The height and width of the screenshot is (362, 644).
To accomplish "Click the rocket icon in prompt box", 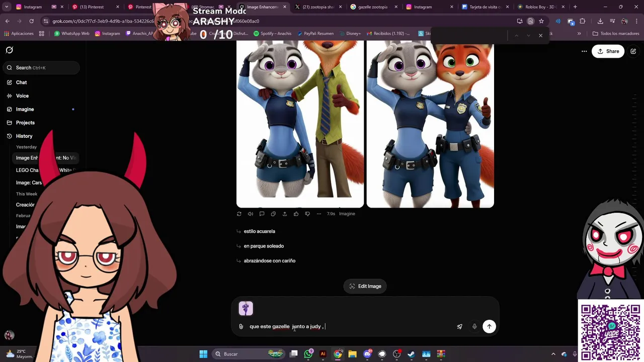I will (x=459, y=327).
